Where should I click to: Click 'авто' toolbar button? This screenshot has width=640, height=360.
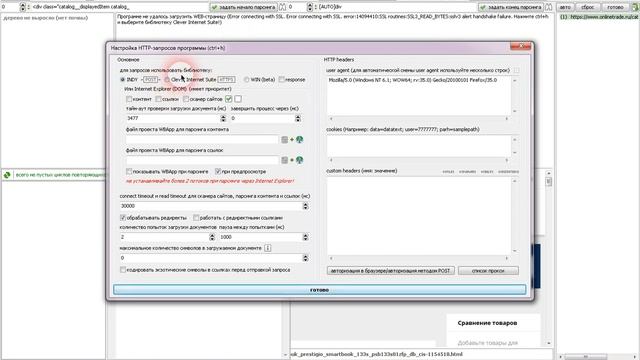(565, 7)
